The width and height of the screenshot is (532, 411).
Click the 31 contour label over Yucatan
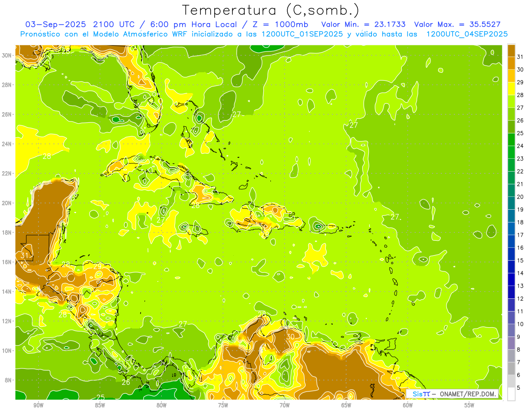[25, 256]
